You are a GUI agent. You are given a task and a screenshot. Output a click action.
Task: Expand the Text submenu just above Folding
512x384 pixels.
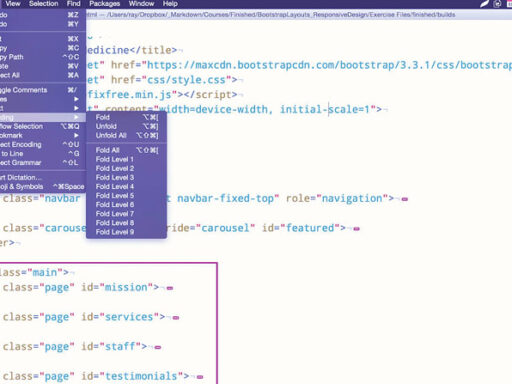[x=43, y=108]
